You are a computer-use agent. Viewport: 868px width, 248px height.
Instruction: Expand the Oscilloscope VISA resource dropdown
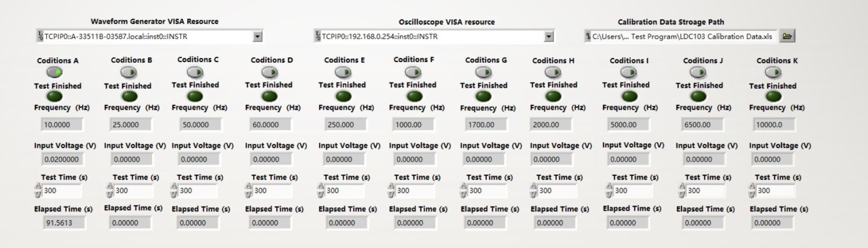549,37
